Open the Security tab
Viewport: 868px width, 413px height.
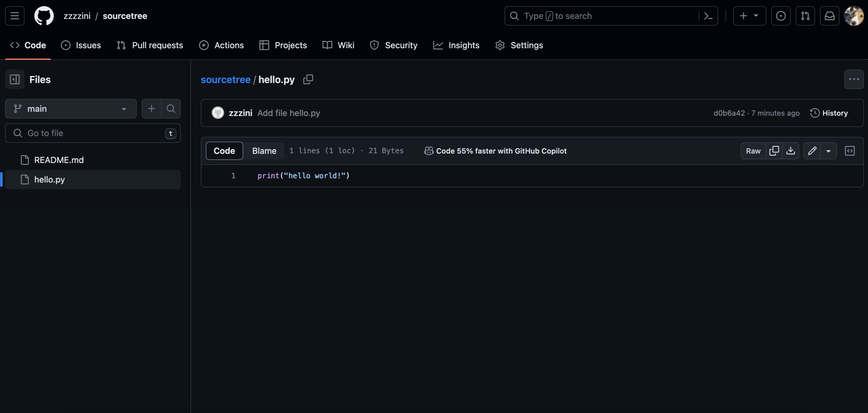pyautogui.click(x=393, y=45)
